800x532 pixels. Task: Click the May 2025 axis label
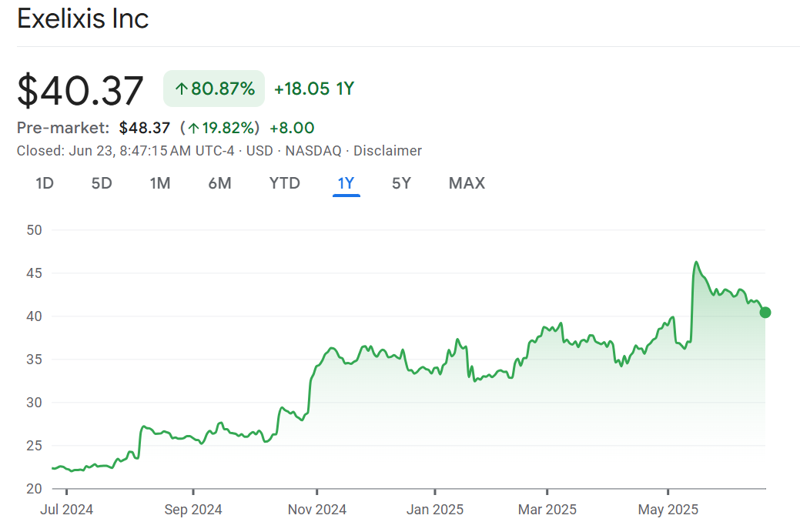tap(668, 510)
